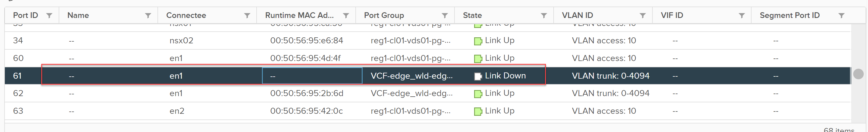Open the State column filter
Screen dimensions: 868x132
tap(544, 15)
